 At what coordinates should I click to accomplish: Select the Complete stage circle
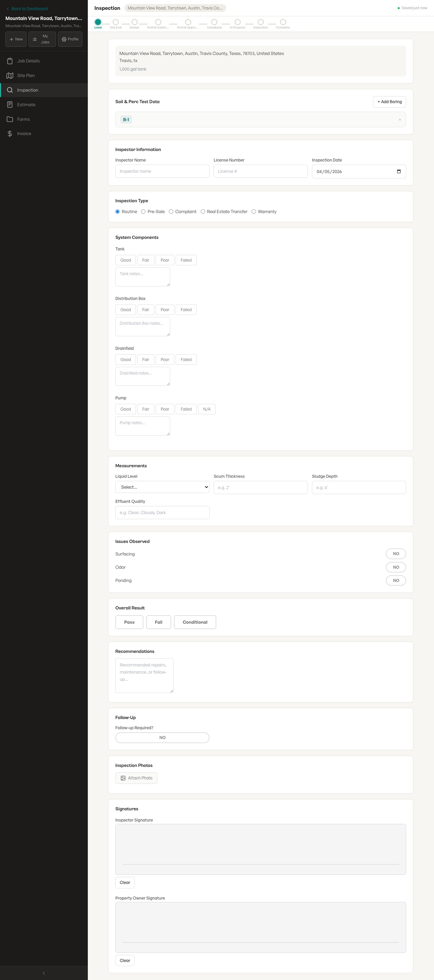click(x=283, y=22)
